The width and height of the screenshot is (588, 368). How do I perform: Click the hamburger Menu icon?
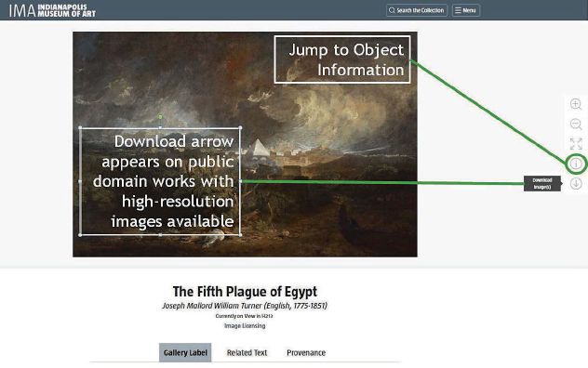(x=458, y=10)
